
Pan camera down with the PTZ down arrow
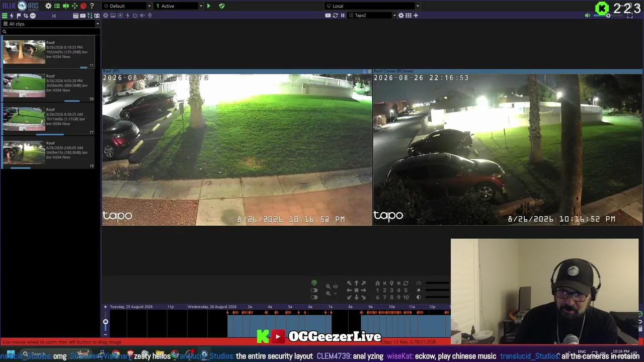pos(356,297)
